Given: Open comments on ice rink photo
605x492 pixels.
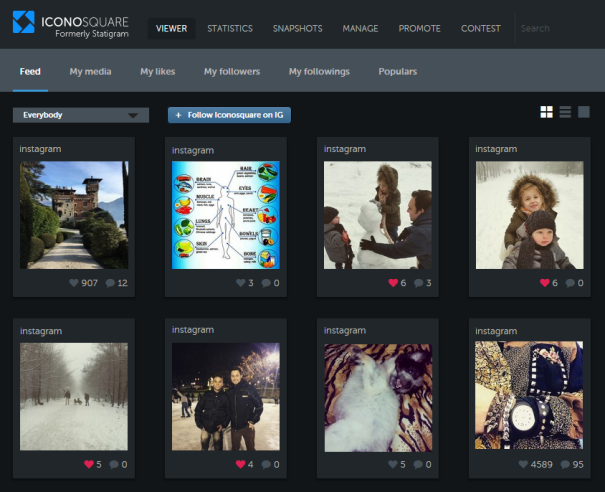Looking at the screenshot, I should (266, 465).
